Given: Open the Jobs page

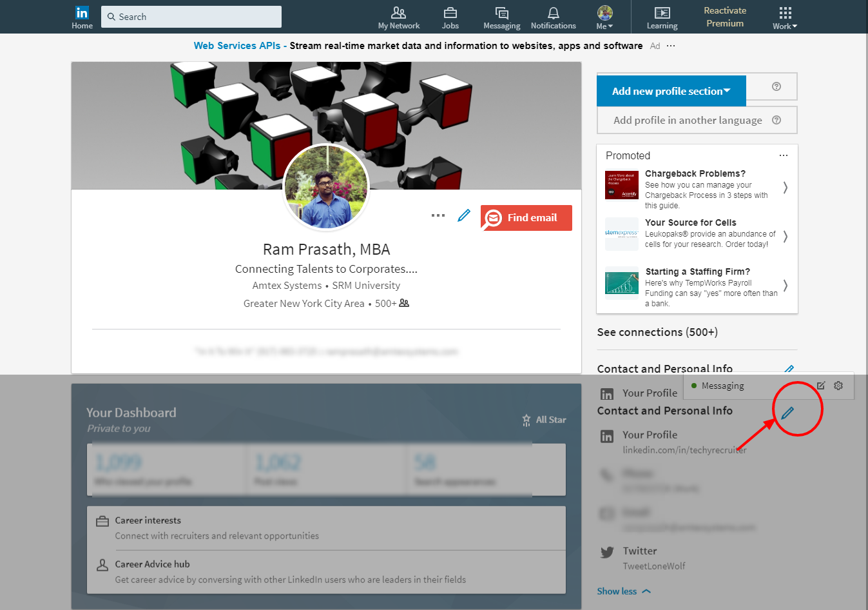Looking at the screenshot, I should point(450,17).
